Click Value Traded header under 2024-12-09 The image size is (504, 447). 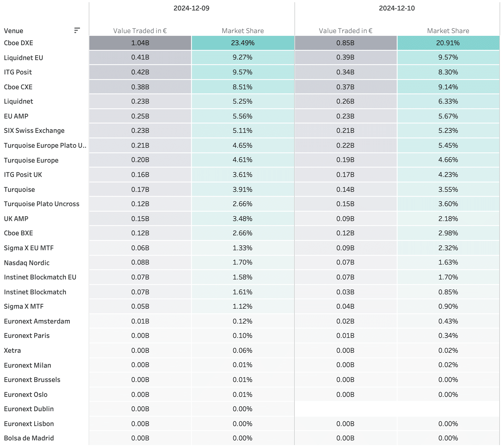tap(140, 31)
